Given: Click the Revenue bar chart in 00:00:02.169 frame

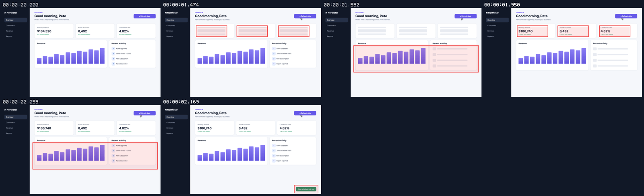Looking at the screenshot, I should (231, 153).
